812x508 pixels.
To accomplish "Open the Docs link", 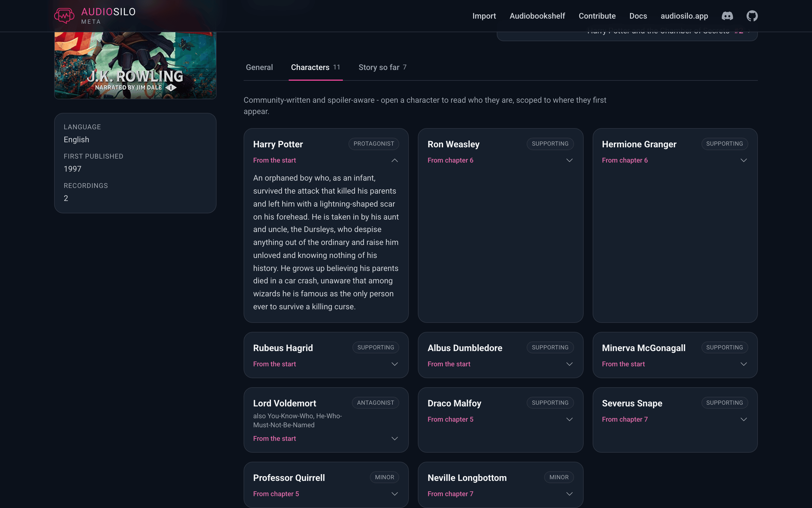I will pos(638,16).
